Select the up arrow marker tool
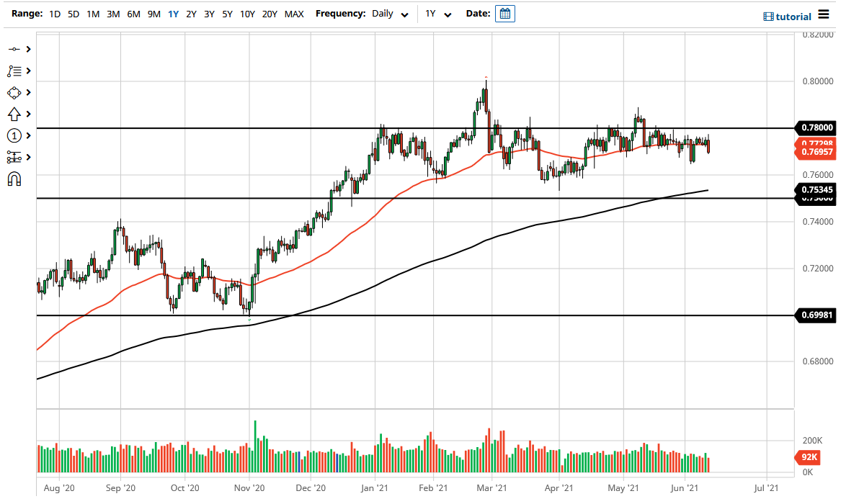Image resolution: width=841 pixels, height=504 pixels. (x=14, y=114)
